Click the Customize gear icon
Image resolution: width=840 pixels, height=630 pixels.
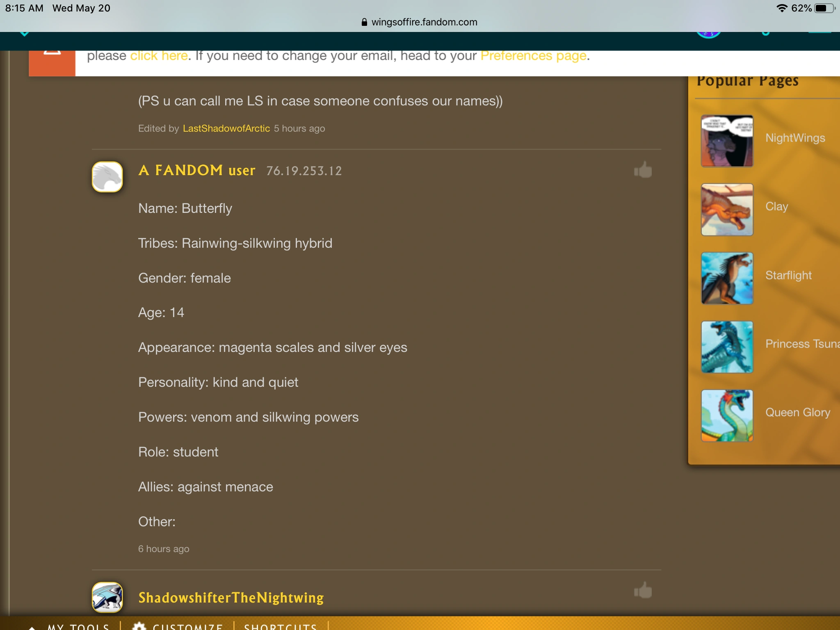(x=139, y=626)
